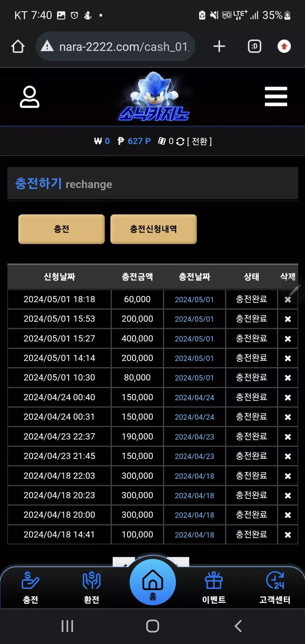305x644 pixels.
Task: Open the browser tab switcher
Action: pos(255,46)
